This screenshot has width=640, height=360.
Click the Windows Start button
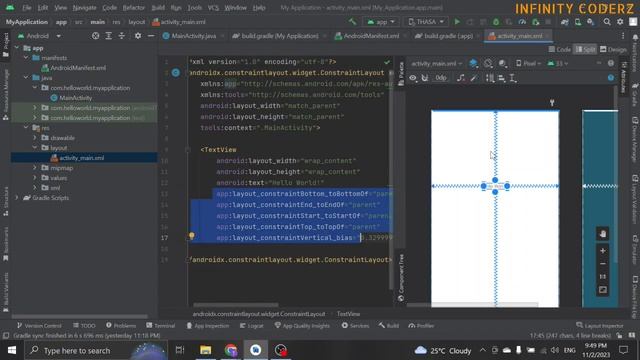11,350
